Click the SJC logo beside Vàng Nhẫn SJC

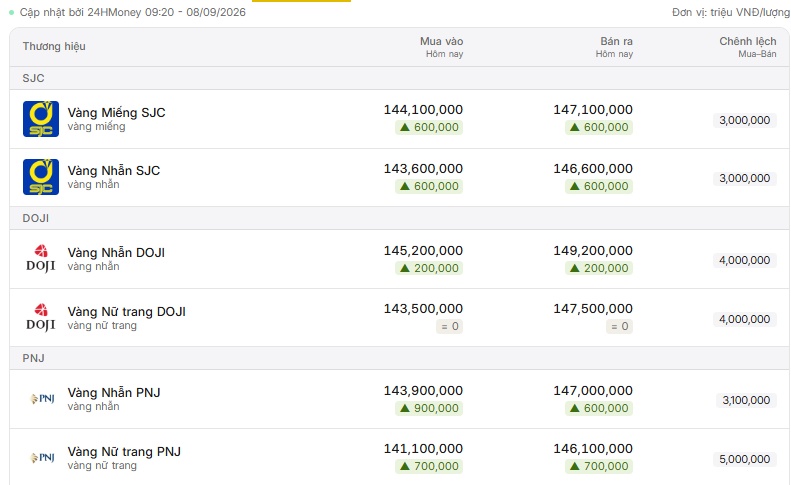point(41,177)
